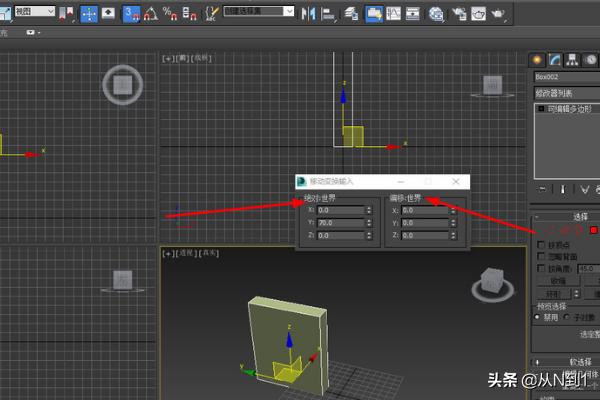This screenshot has height=400, width=600.
Task: Click the ViewCube in the front viewport
Action: [x=492, y=85]
